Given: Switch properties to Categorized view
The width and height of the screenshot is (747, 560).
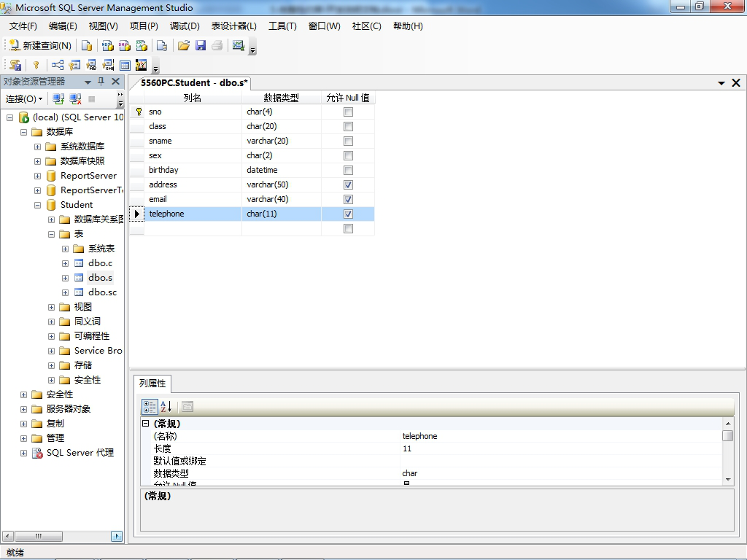Looking at the screenshot, I should [150, 407].
